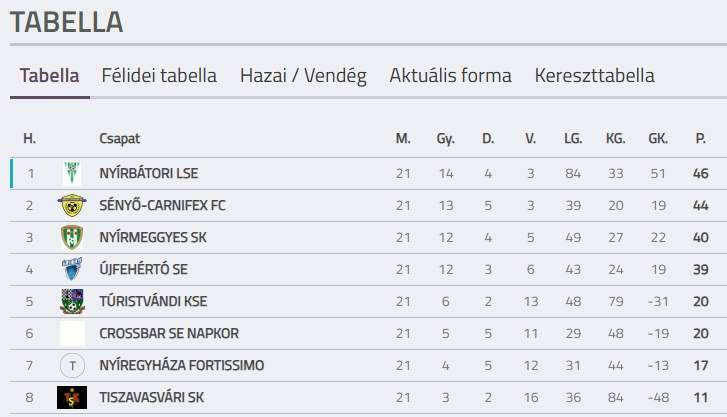Show the Kereszttabella tab
727x417 pixels.
[x=594, y=76]
